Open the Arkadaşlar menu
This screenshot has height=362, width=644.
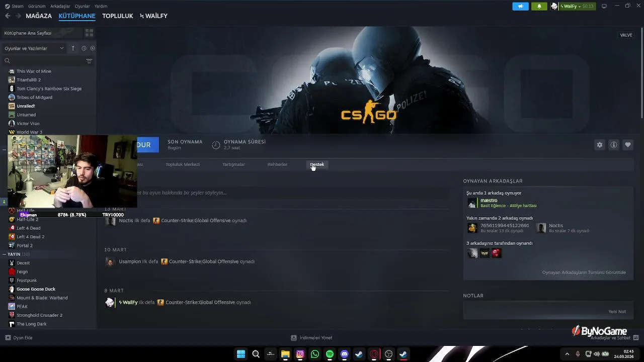(60, 6)
